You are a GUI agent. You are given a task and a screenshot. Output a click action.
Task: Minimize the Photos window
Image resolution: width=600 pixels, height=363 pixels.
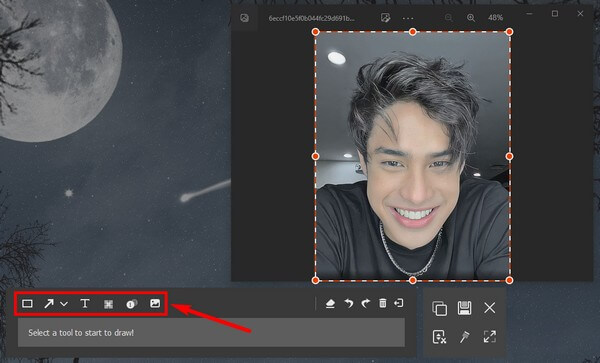[x=529, y=14]
